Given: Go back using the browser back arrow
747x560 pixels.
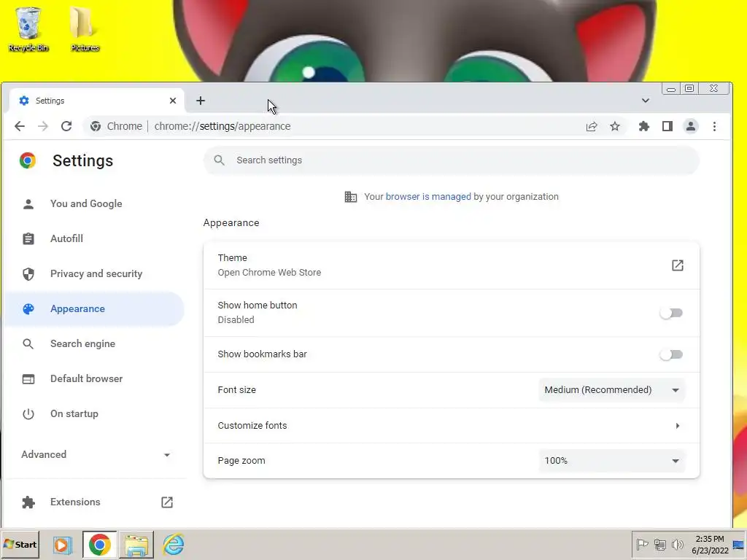Looking at the screenshot, I should (20, 126).
